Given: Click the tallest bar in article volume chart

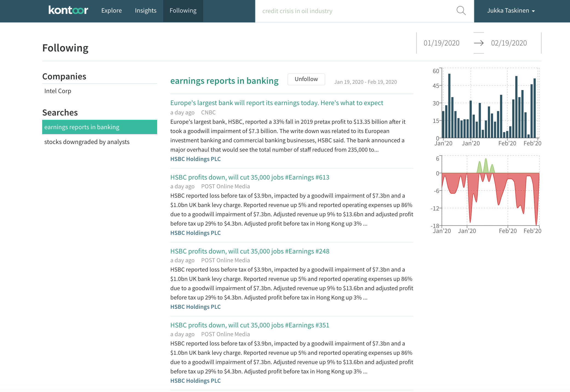Looking at the screenshot, I should coord(449,106).
